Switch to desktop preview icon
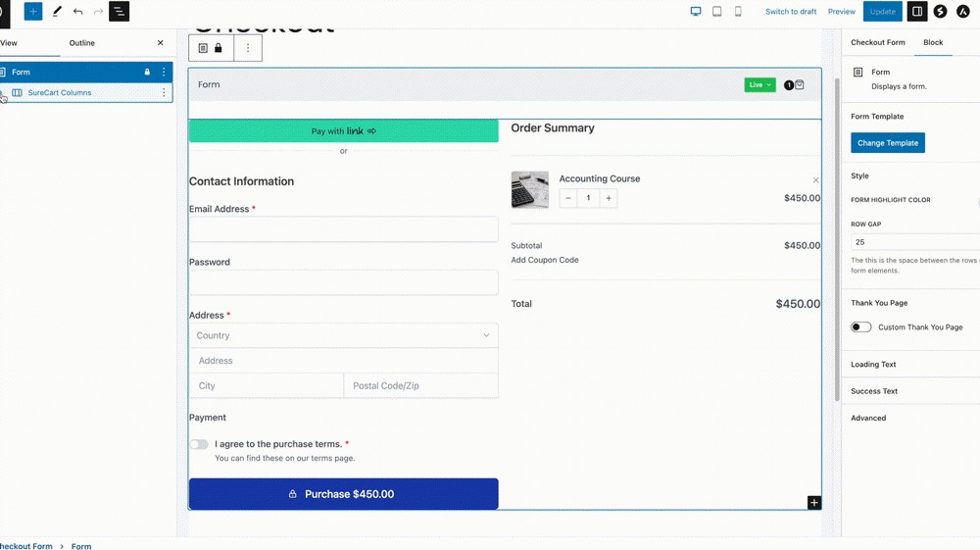The height and width of the screenshot is (550, 980). tap(696, 11)
